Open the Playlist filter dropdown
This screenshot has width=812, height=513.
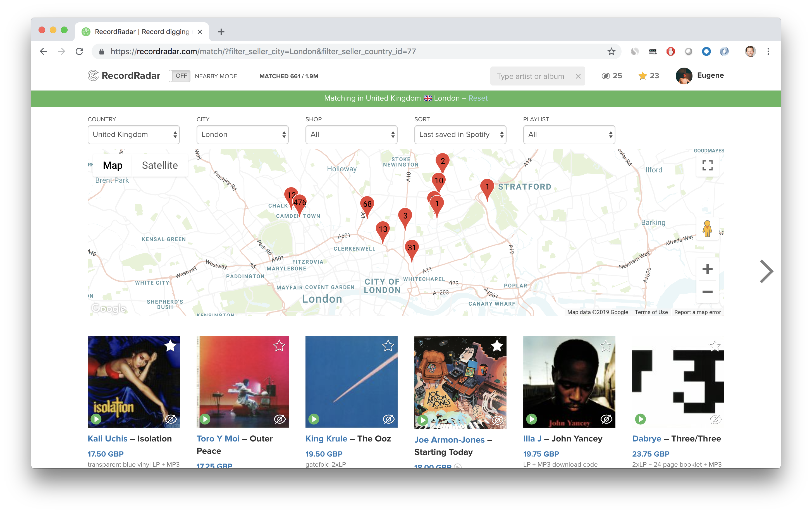click(x=569, y=134)
